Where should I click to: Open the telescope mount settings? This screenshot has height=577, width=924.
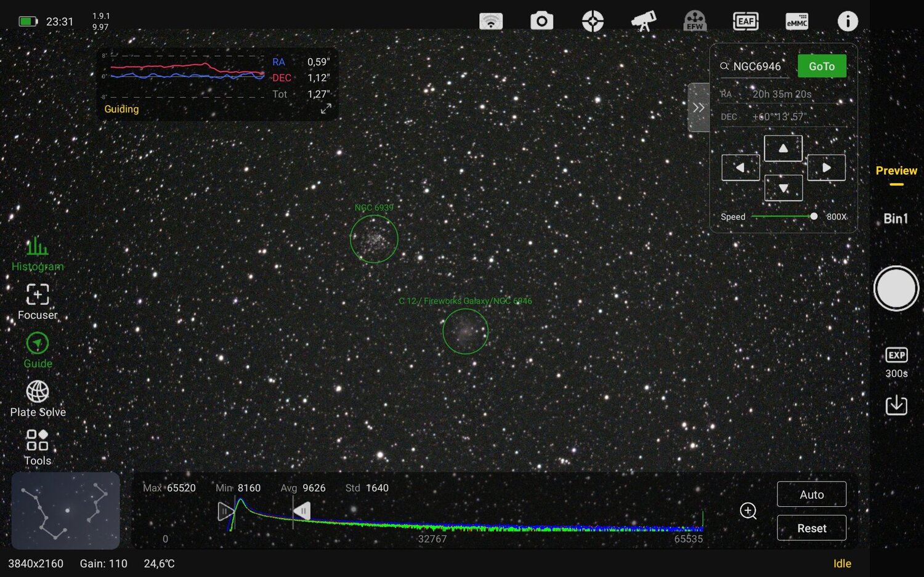click(x=642, y=20)
